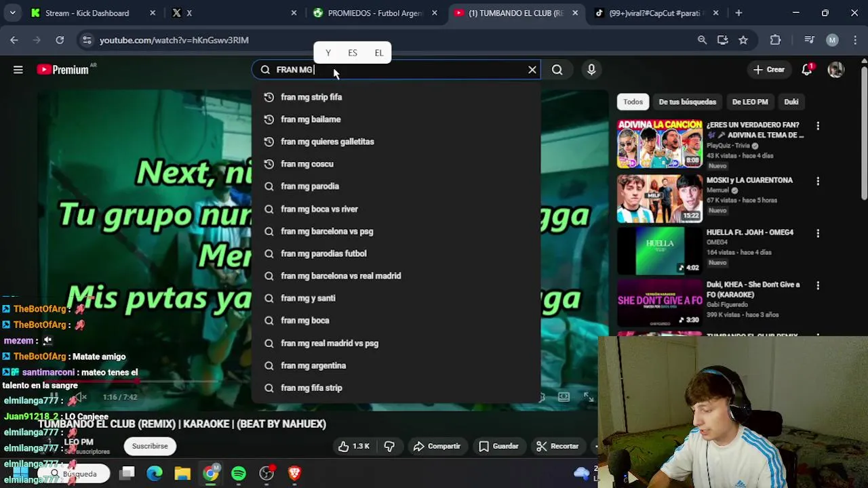
Task: Select the De LEO PM filter chip
Action: 750,102
